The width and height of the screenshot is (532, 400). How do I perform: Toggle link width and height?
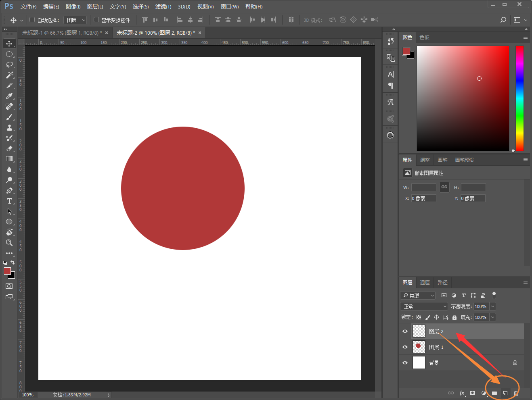(x=444, y=187)
